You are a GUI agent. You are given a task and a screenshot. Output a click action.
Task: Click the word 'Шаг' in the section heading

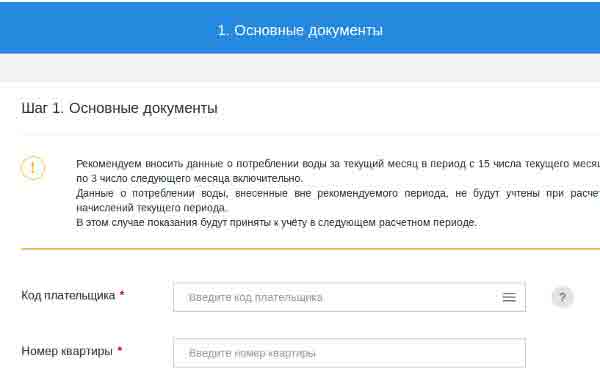click(34, 108)
